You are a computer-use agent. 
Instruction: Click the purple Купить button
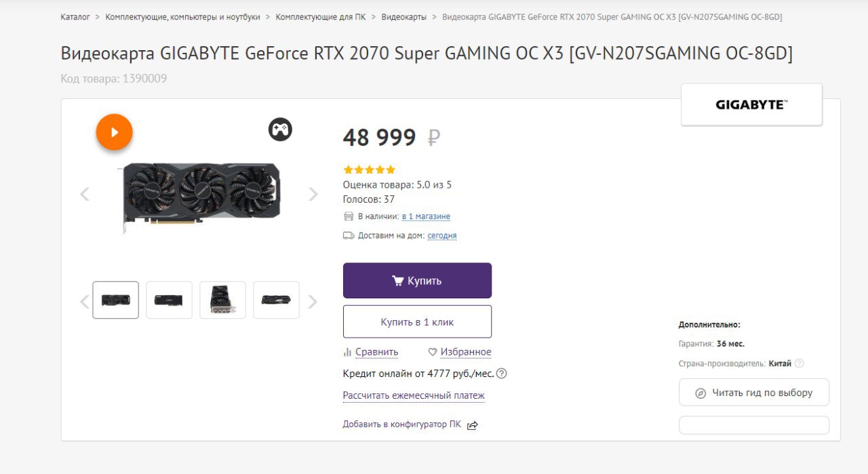[417, 281]
